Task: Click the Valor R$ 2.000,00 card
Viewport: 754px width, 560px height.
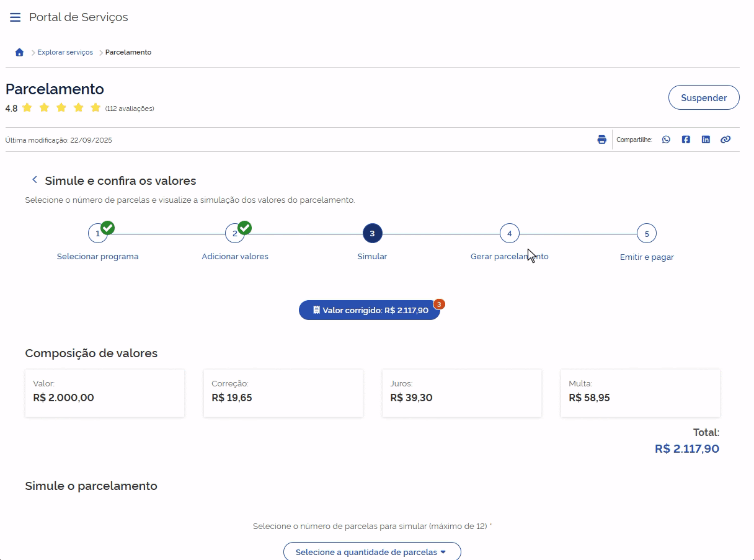Action: tap(105, 393)
